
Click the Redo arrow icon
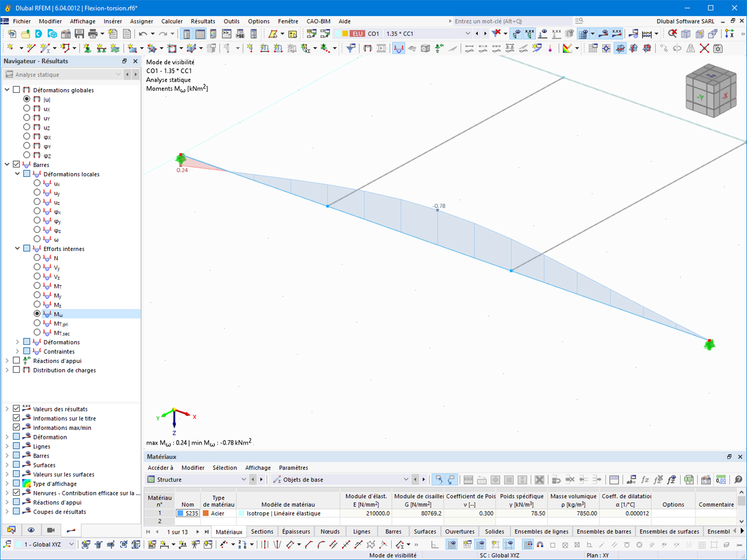click(163, 34)
